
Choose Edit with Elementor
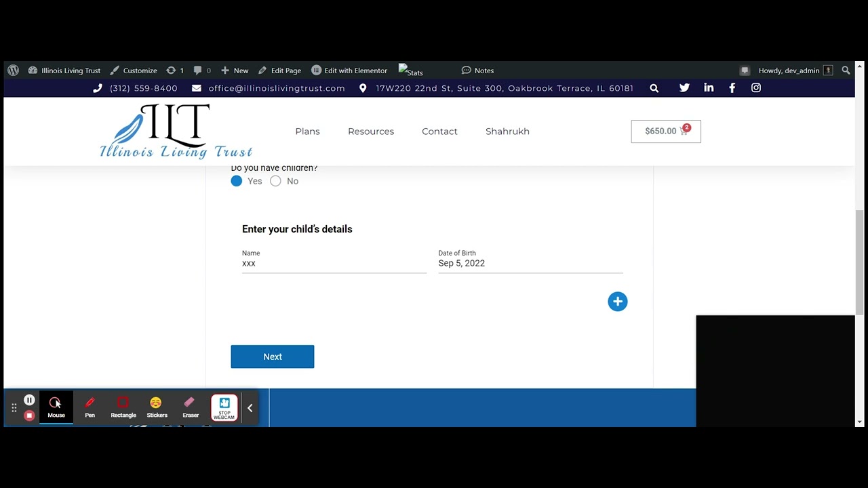click(x=349, y=70)
